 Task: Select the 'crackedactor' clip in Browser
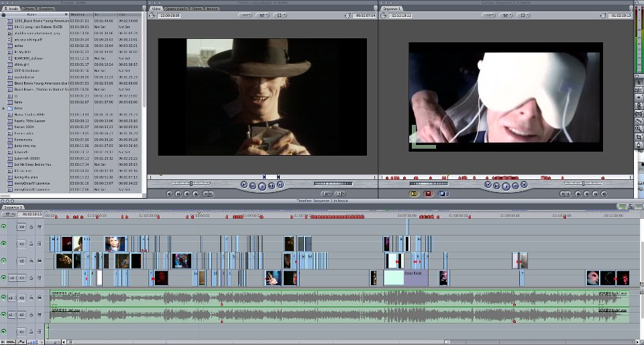click(71, 77)
